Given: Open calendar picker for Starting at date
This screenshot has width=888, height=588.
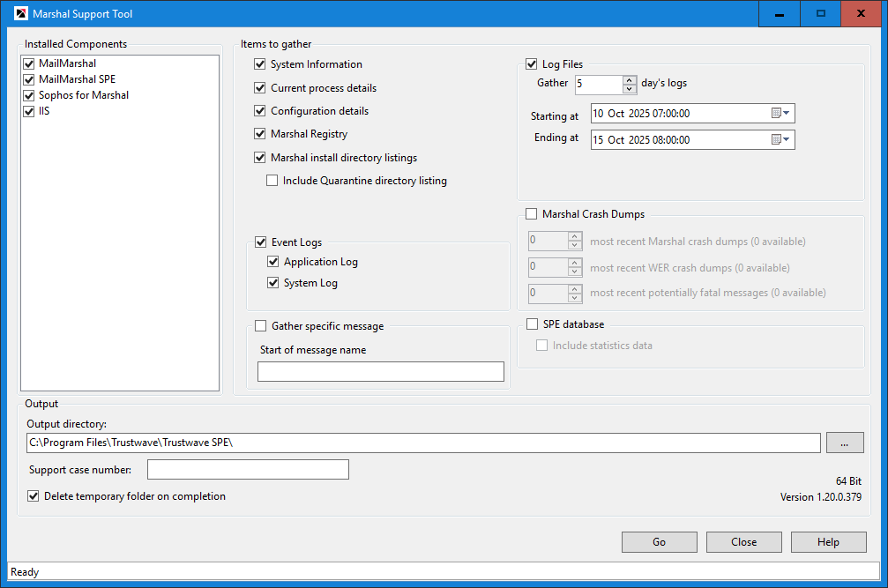Looking at the screenshot, I should coord(780,114).
